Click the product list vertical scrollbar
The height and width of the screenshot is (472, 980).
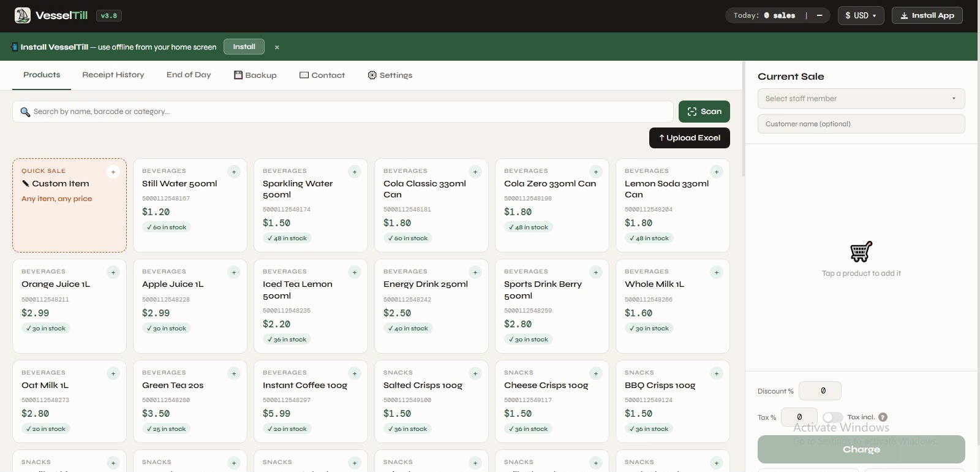click(744, 120)
